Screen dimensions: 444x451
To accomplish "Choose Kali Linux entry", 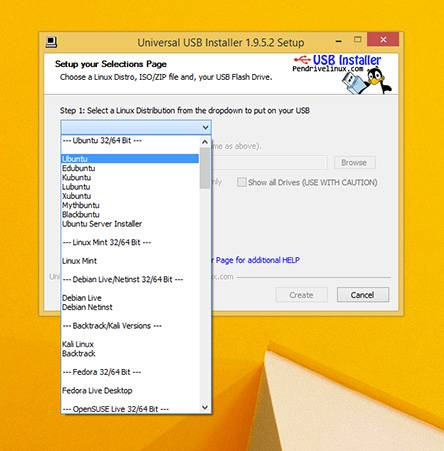I will [x=130, y=344].
